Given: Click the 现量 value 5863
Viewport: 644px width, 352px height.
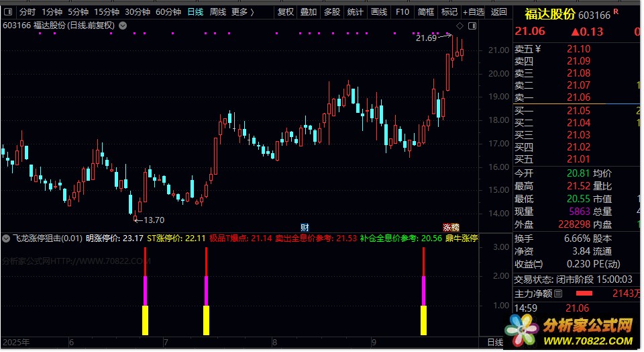Looking at the screenshot, I should (x=580, y=212).
